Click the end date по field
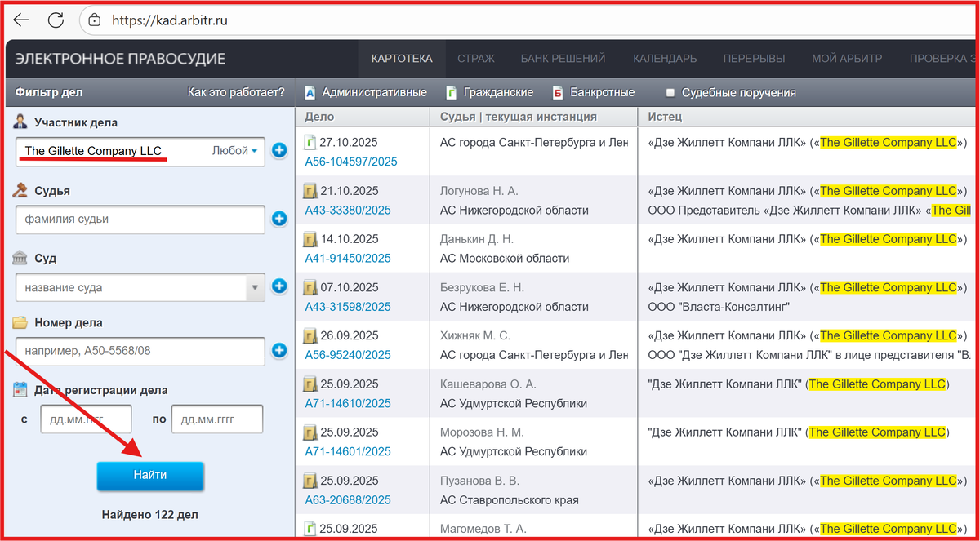 pyautogui.click(x=217, y=419)
